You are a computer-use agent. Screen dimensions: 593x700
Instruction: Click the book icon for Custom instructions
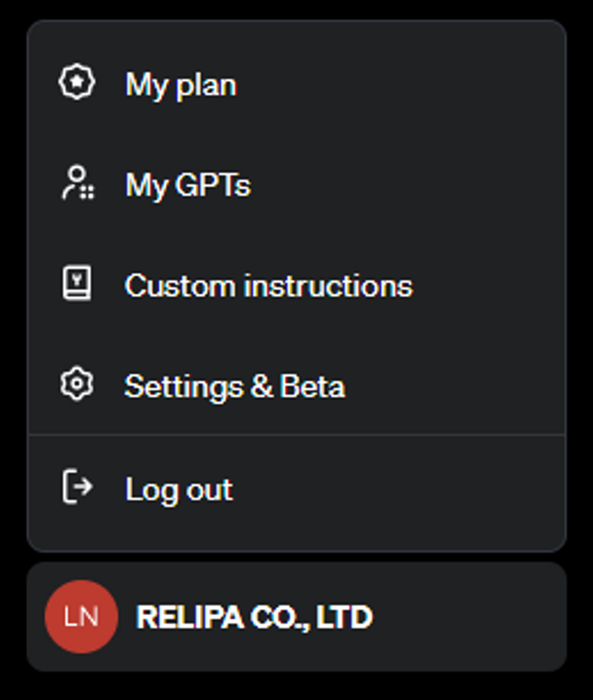point(77,283)
